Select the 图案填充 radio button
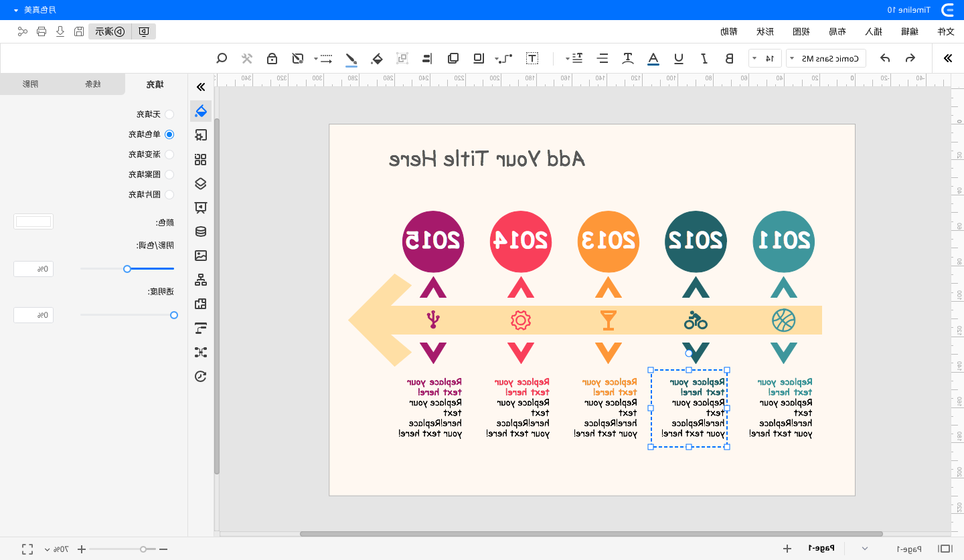 (x=169, y=175)
